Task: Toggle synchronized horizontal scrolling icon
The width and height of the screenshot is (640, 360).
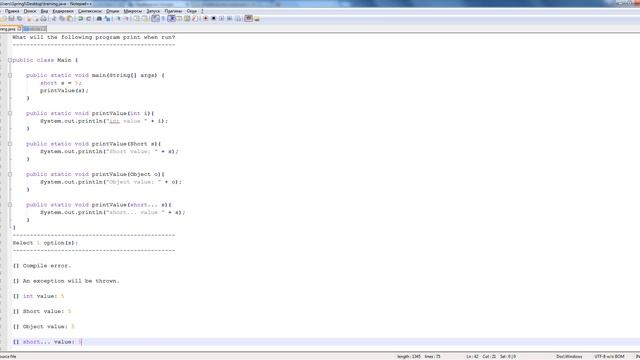Action: [145, 19]
